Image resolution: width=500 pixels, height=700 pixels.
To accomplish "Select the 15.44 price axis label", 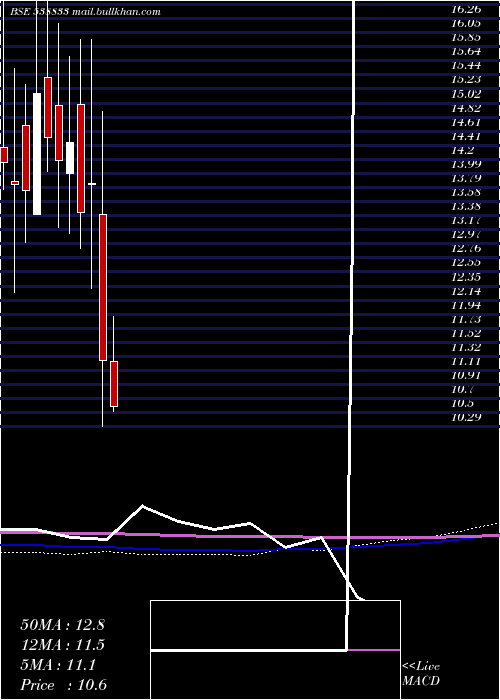I will pos(466,66).
